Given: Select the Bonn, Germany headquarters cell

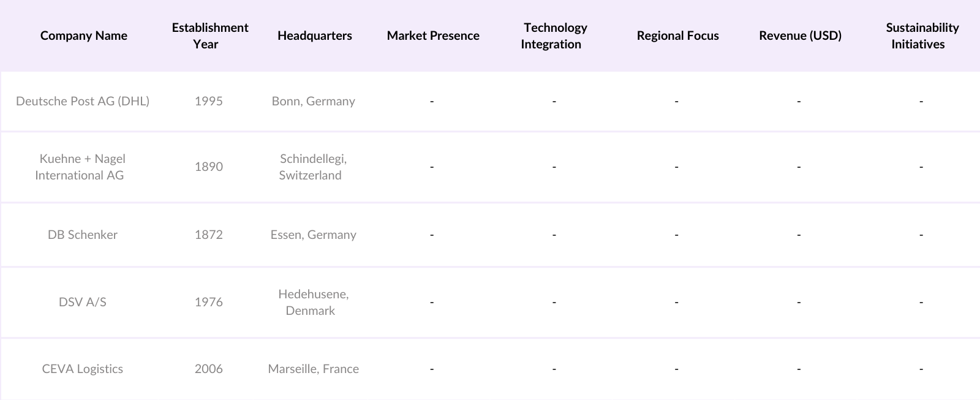Looking at the screenshot, I should 314,101.
